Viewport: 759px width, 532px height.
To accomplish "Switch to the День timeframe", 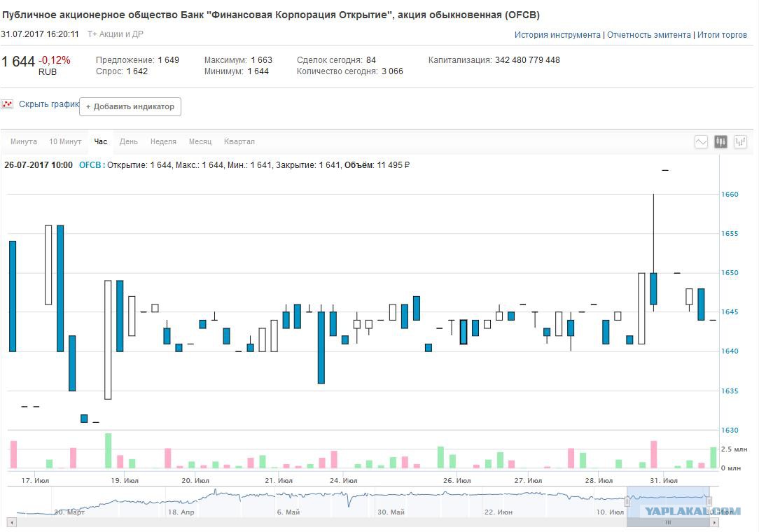I will (x=129, y=141).
